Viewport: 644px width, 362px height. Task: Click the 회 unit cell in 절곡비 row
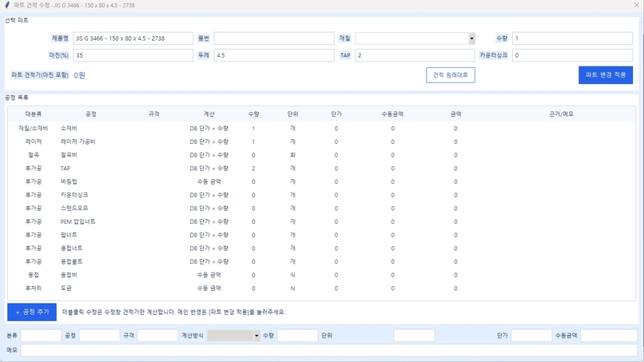tap(293, 155)
